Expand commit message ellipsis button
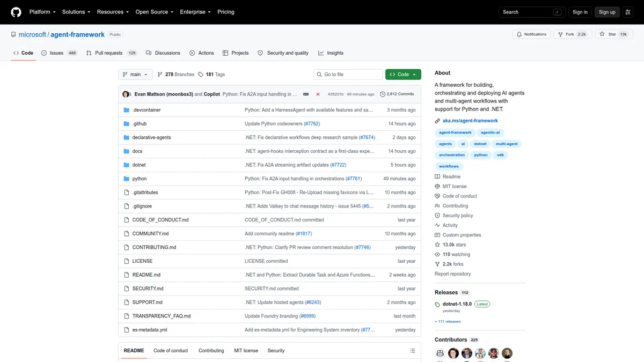The height and width of the screenshot is (362, 644). pos(306,94)
